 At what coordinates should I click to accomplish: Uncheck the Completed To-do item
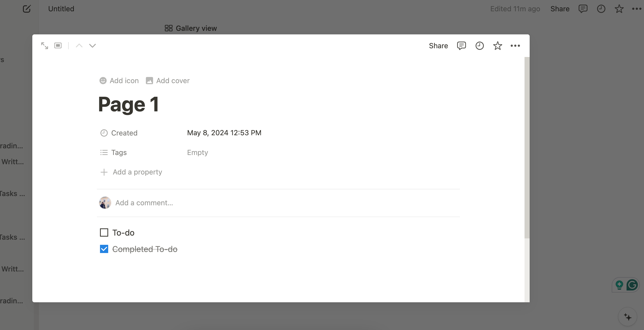pyautogui.click(x=104, y=249)
